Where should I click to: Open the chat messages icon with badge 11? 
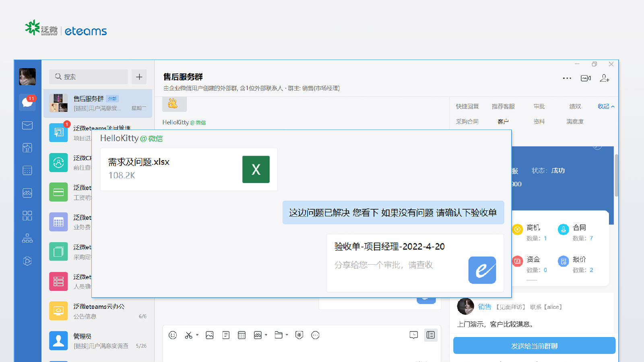tap(27, 102)
